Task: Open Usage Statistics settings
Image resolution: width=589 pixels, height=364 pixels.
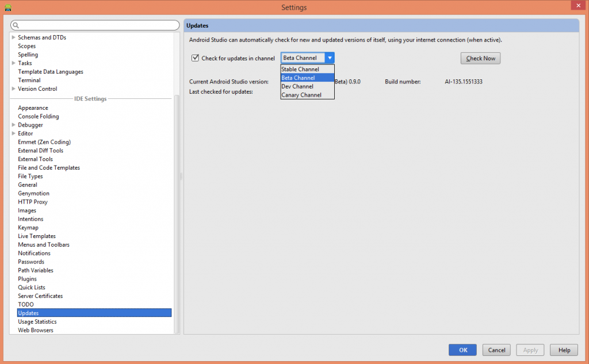Action: click(x=37, y=322)
